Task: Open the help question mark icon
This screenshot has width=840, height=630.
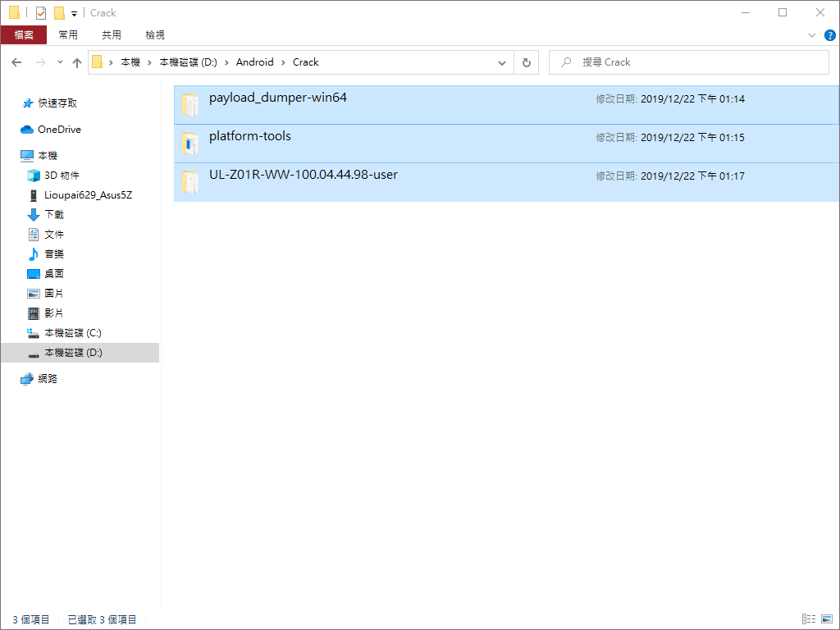Action: tap(830, 35)
